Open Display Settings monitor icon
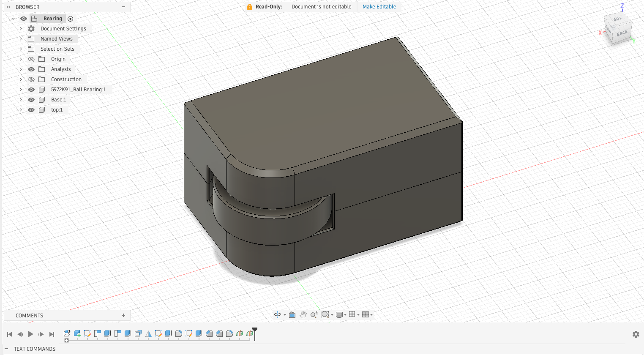The image size is (644, 355). tap(339, 314)
